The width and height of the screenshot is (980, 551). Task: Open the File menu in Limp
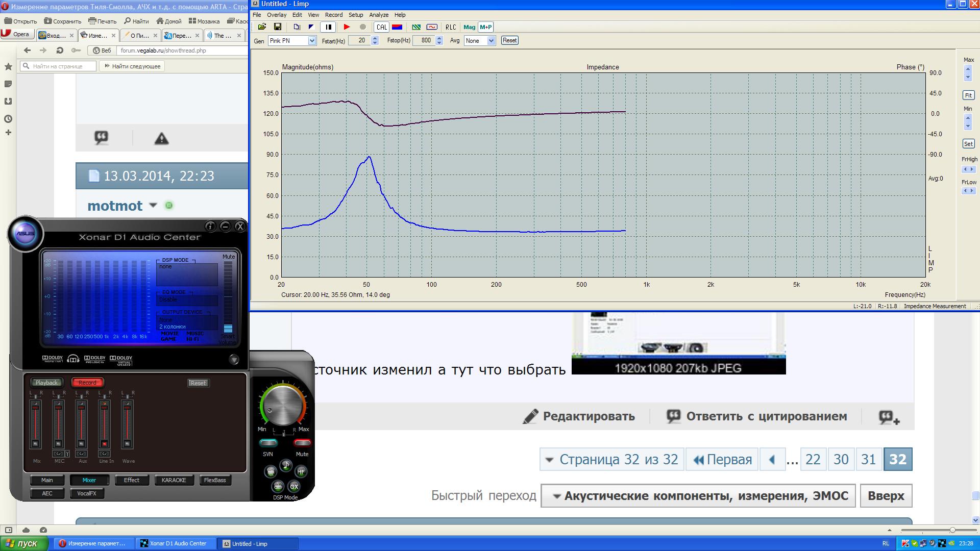tap(257, 15)
